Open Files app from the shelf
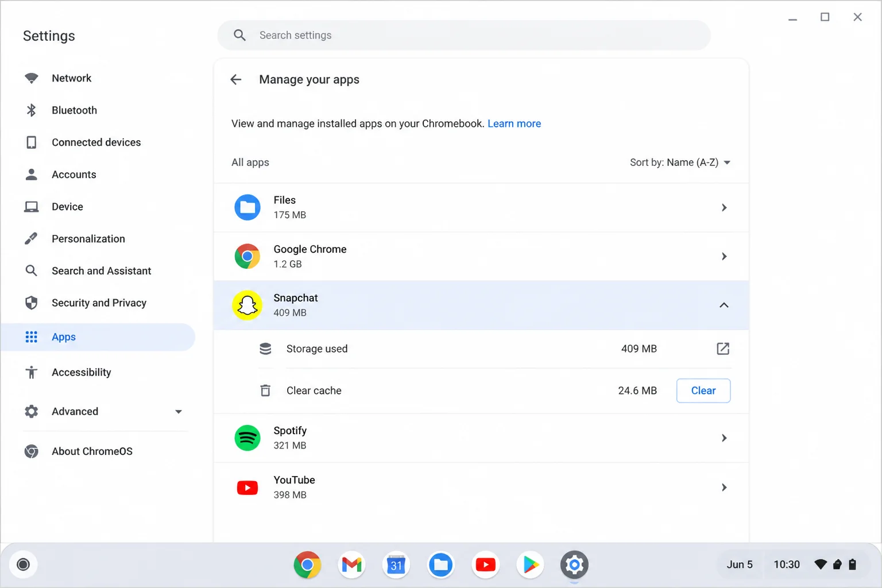882x588 pixels. [441, 565]
